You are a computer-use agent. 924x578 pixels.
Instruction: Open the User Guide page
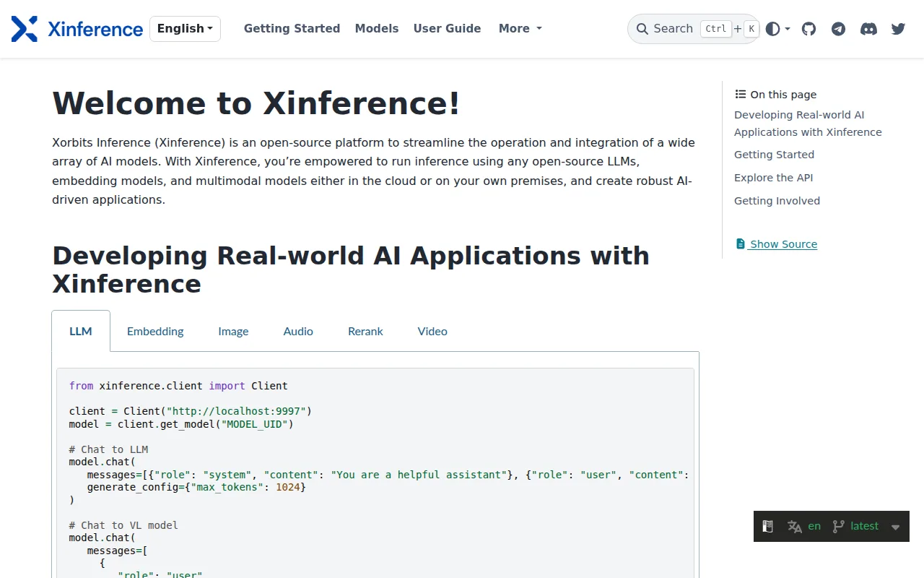(x=447, y=29)
